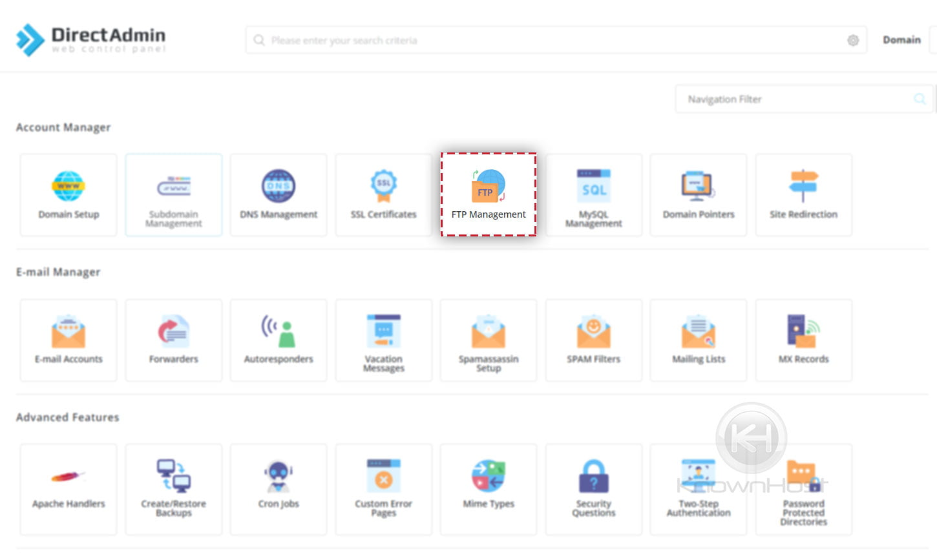Open Password Protected Directories
This screenshot has width=937, height=560.
pos(803,488)
